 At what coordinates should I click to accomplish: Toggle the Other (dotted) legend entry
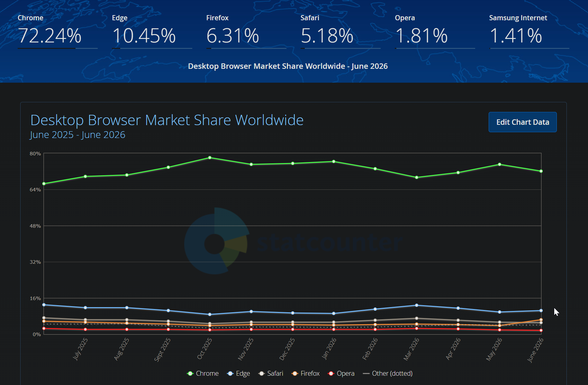tap(388, 373)
